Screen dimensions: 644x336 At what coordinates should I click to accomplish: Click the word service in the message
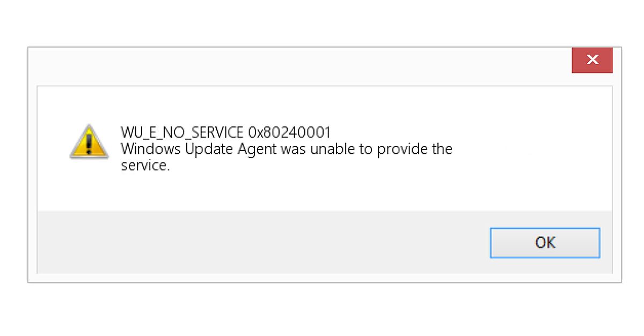pyautogui.click(x=141, y=166)
